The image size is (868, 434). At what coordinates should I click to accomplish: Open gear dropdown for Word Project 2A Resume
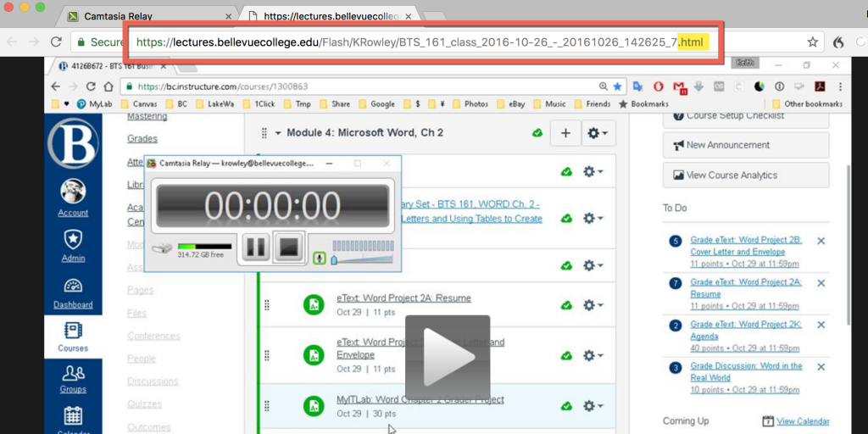coord(593,305)
